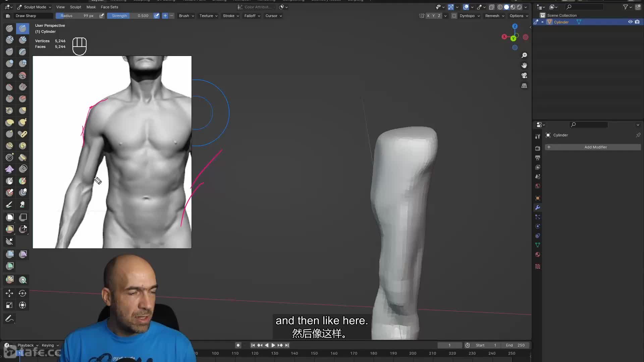Open the World properties tab
This screenshot has height=362, width=644.
(538, 186)
